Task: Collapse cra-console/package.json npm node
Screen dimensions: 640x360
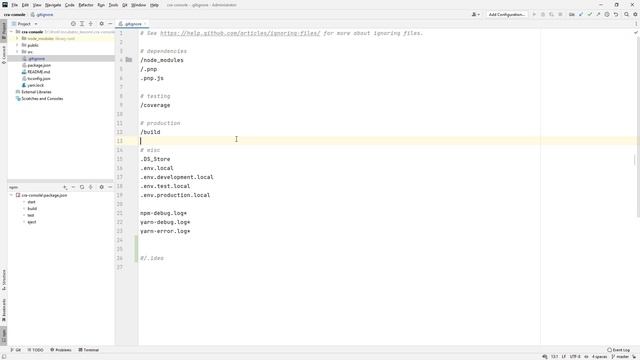Action: tap(11, 195)
